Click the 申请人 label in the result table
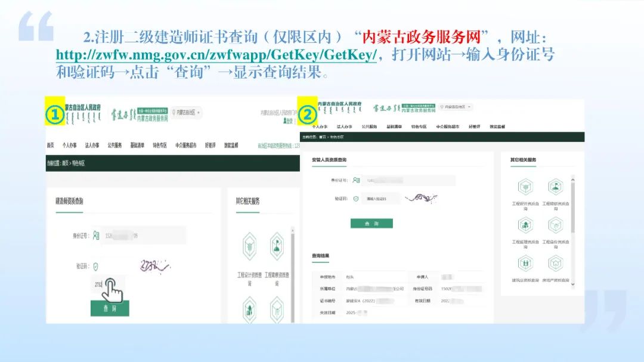Viewport: 644px width, 362px height. [x=422, y=277]
